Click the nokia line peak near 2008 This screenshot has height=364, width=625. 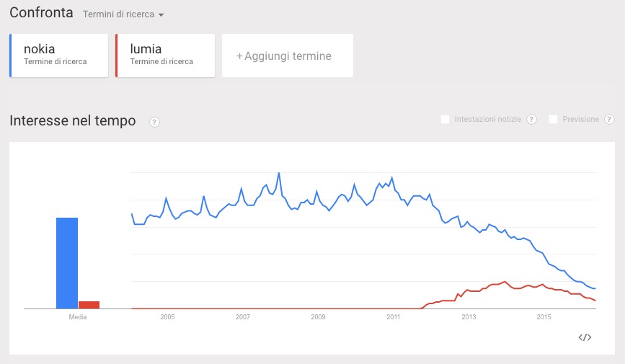[279, 174]
